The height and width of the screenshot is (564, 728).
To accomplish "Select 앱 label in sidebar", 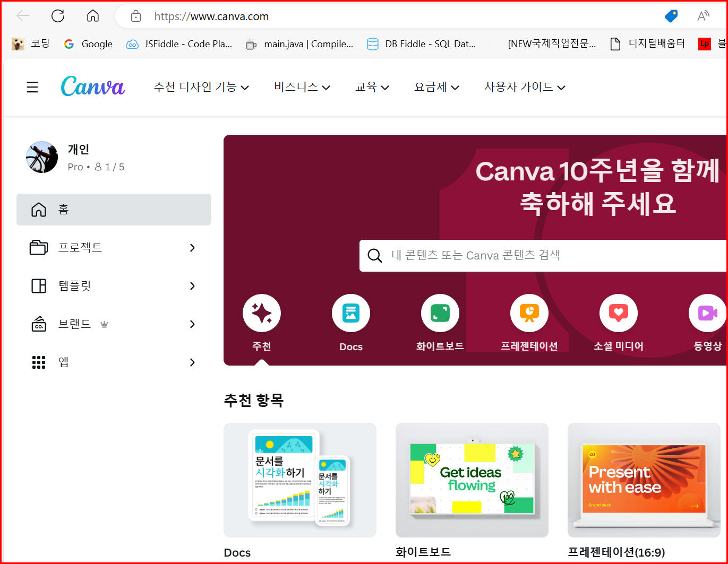I will (64, 362).
